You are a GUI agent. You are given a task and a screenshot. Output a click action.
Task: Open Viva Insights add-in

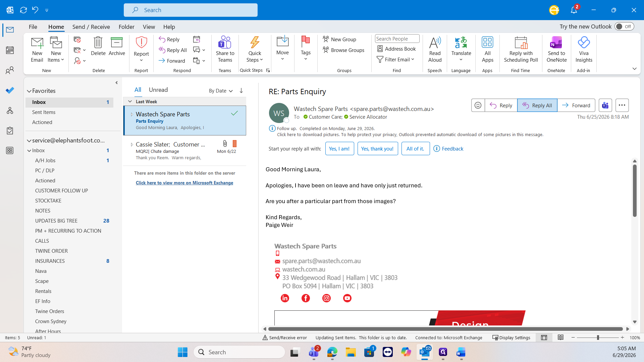pos(584,50)
